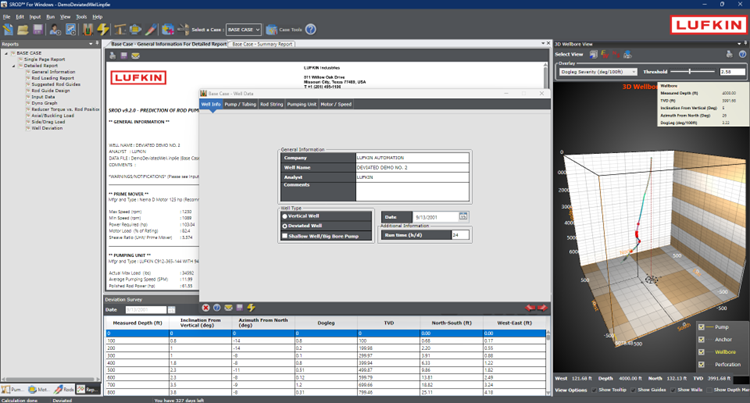Click the New file toolbar icon
750x403 pixels.
9,30
